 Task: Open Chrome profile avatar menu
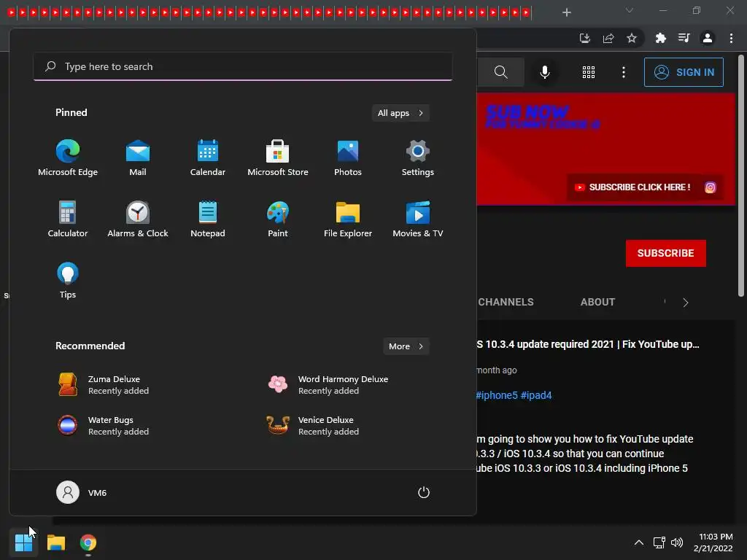(x=708, y=38)
